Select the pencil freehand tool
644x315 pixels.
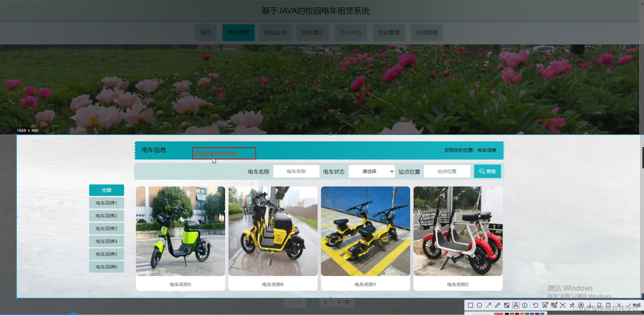tap(497, 305)
